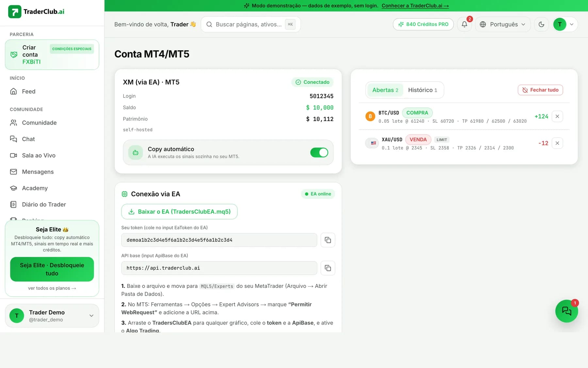Open the notifications bell

pyautogui.click(x=464, y=24)
